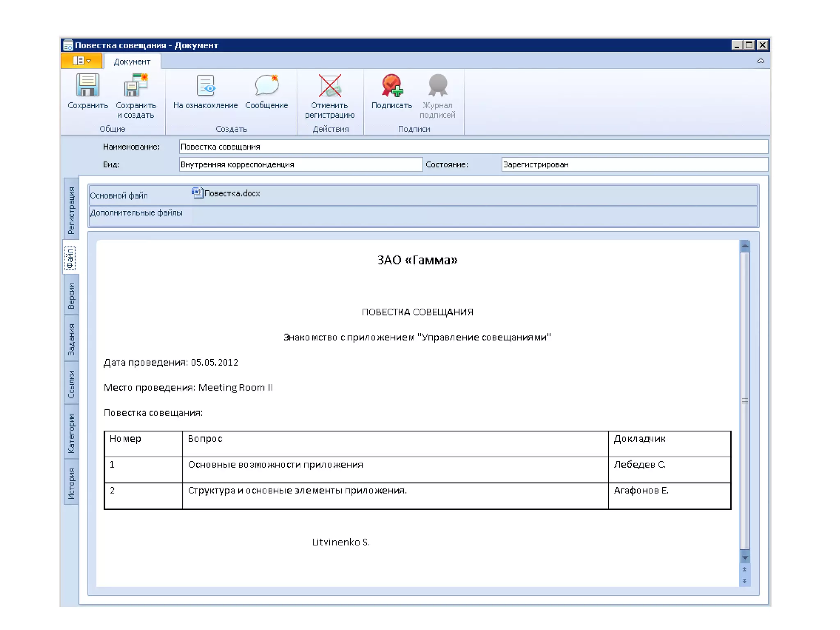
Task: Send document На ознакомление
Action: click(205, 86)
